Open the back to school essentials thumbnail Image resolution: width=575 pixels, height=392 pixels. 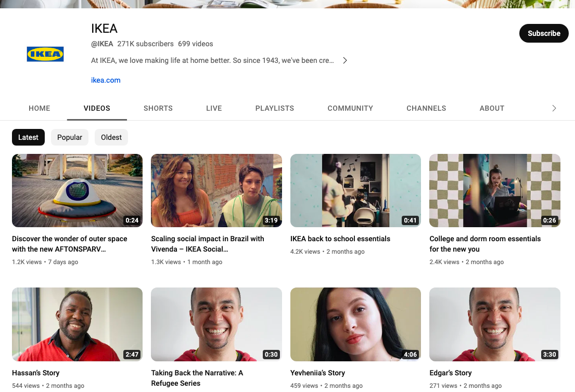[355, 190]
